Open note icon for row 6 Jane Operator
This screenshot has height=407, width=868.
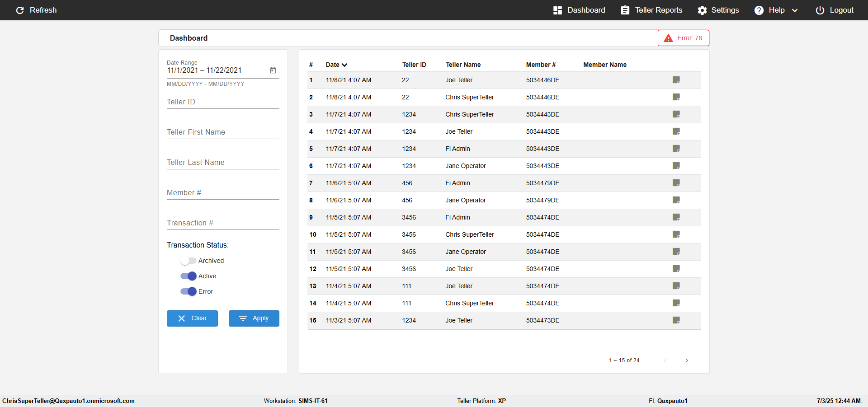pos(676,166)
